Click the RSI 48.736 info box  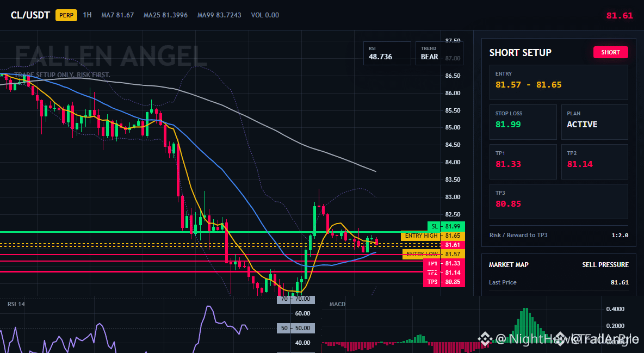click(x=387, y=53)
